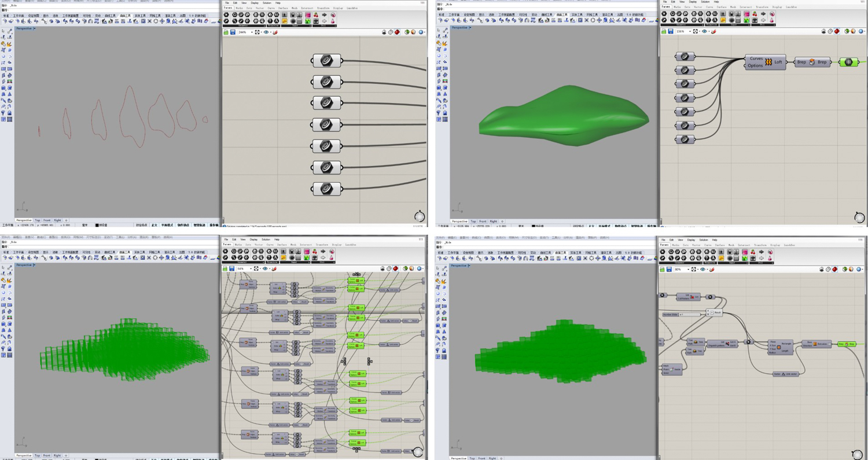Click the second curve parameter in top-left Grasshopper canvas
Viewport: 868px width, 460px height.
point(327,82)
